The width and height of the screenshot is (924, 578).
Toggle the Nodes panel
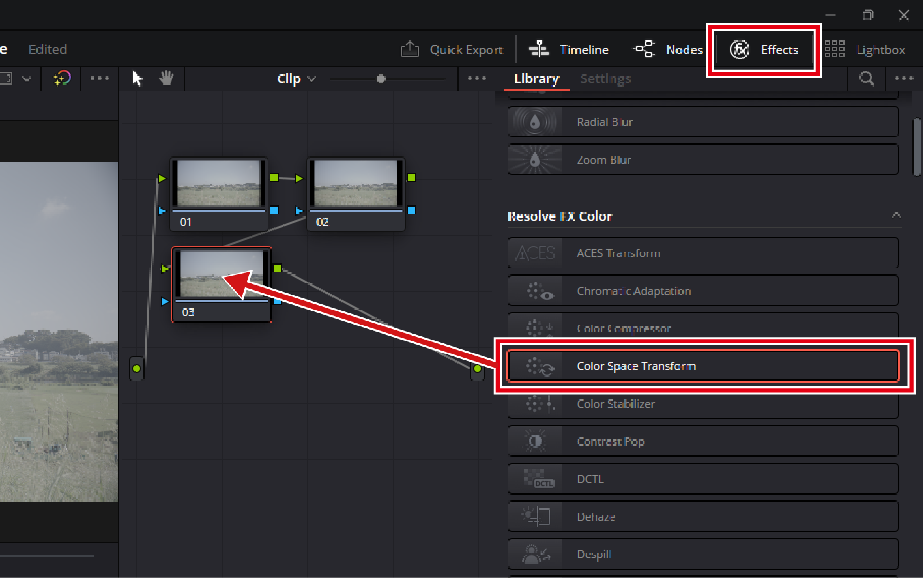coord(669,50)
